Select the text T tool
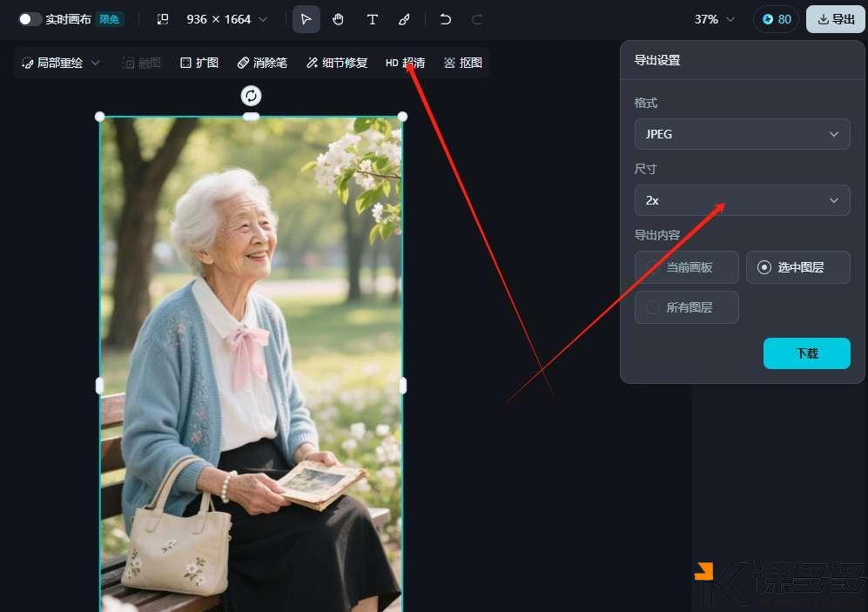 372,19
